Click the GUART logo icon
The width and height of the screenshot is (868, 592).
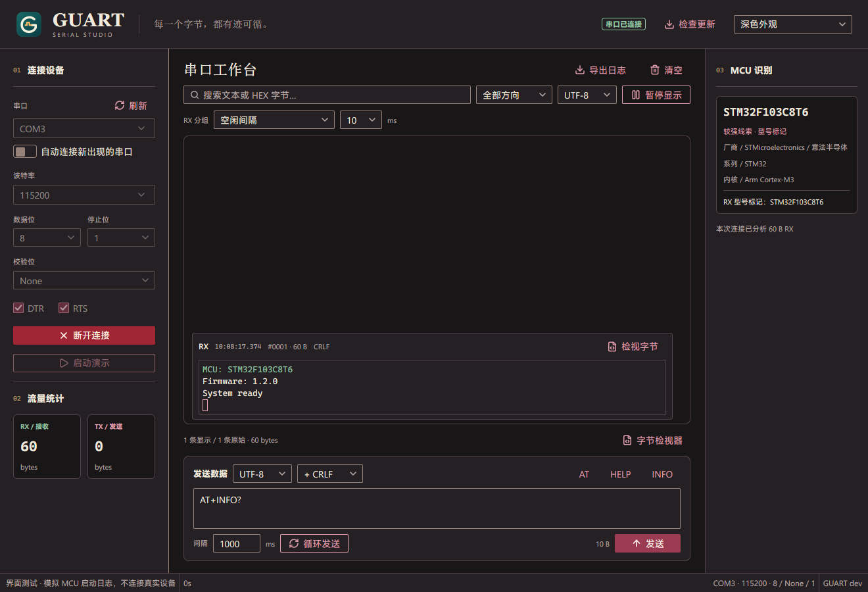(x=29, y=24)
